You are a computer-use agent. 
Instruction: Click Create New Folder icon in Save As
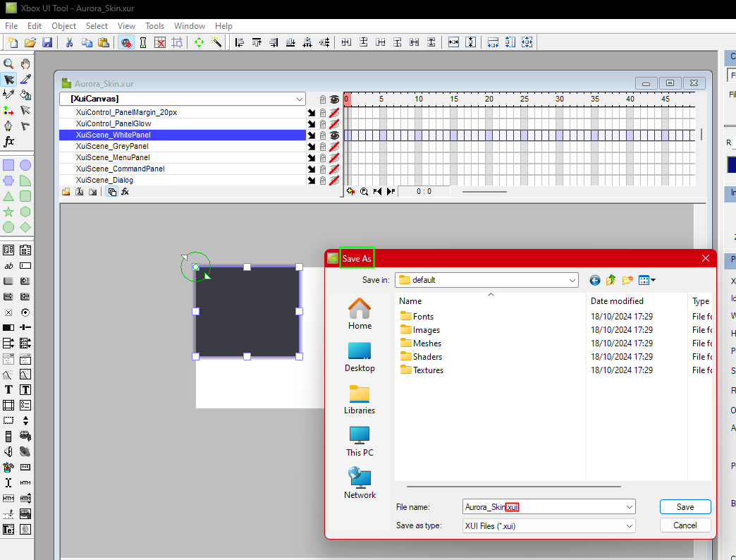pyautogui.click(x=627, y=280)
